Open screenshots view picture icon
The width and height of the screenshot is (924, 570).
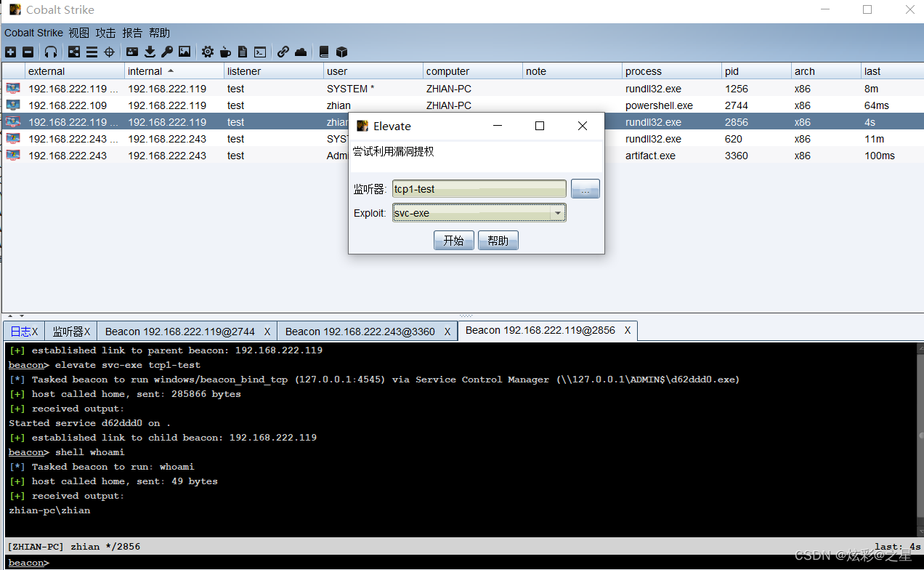coord(185,52)
